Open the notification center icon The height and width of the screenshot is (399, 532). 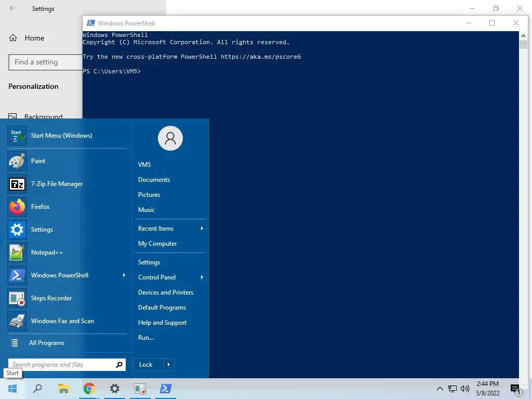pyautogui.click(x=516, y=390)
